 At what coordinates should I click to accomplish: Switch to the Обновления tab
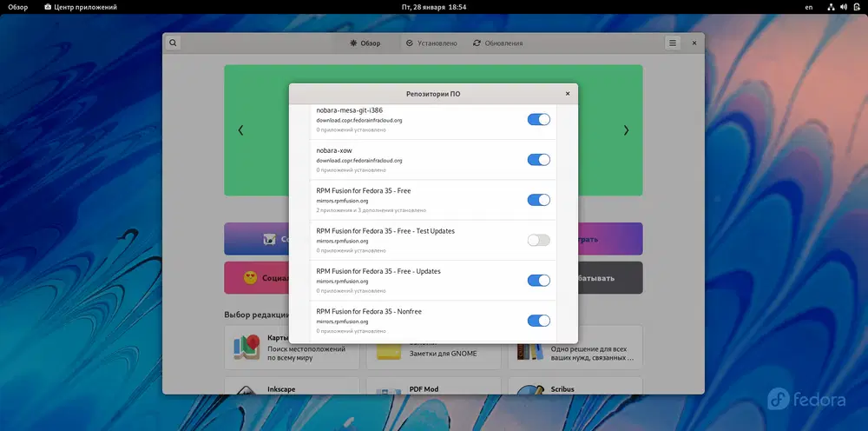tap(497, 43)
